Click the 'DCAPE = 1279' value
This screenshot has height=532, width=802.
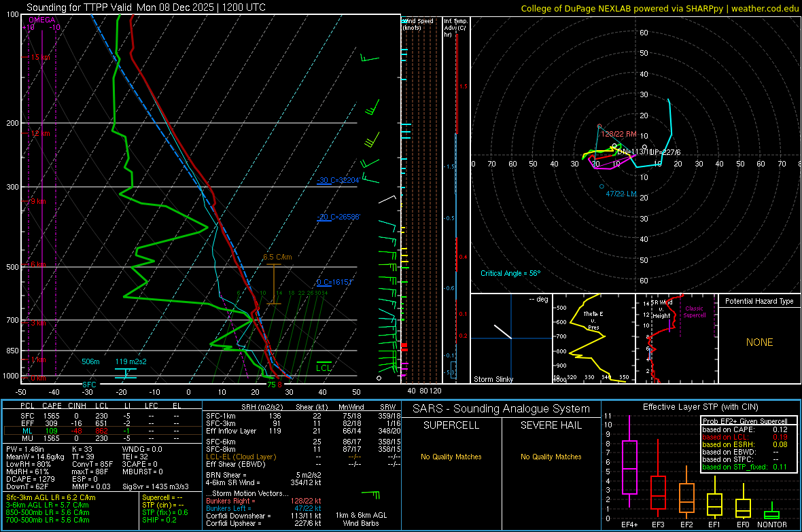tap(31, 479)
